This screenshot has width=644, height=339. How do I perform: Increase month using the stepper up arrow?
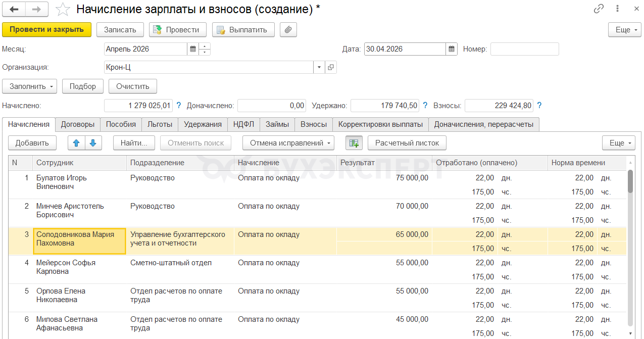[x=205, y=46]
